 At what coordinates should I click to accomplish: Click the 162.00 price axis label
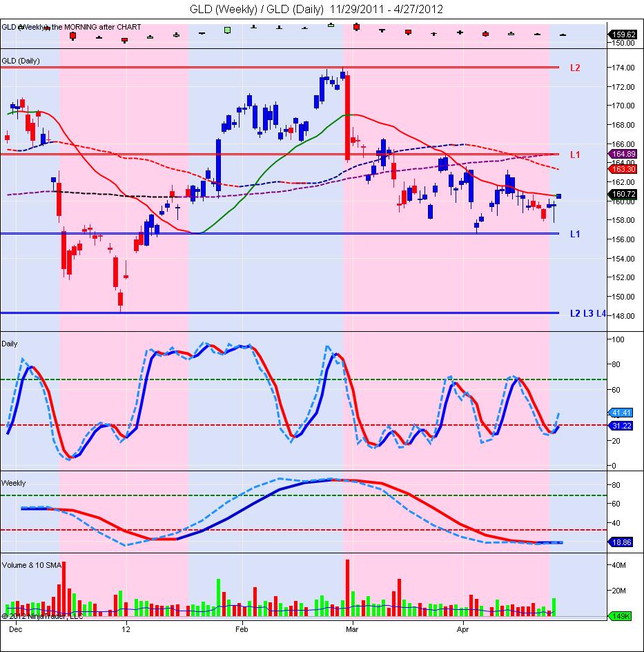[x=623, y=182]
